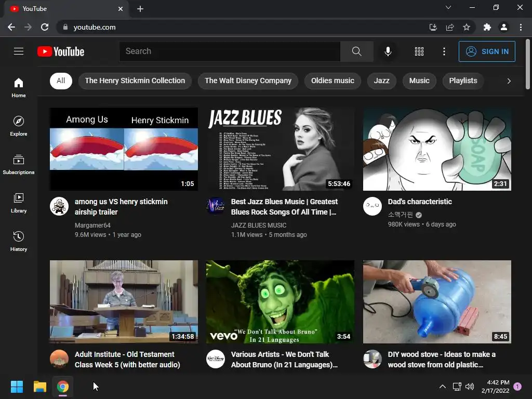Play the Among Us Henry Stickmin thumbnail
The height and width of the screenshot is (399, 532).
(x=124, y=149)
